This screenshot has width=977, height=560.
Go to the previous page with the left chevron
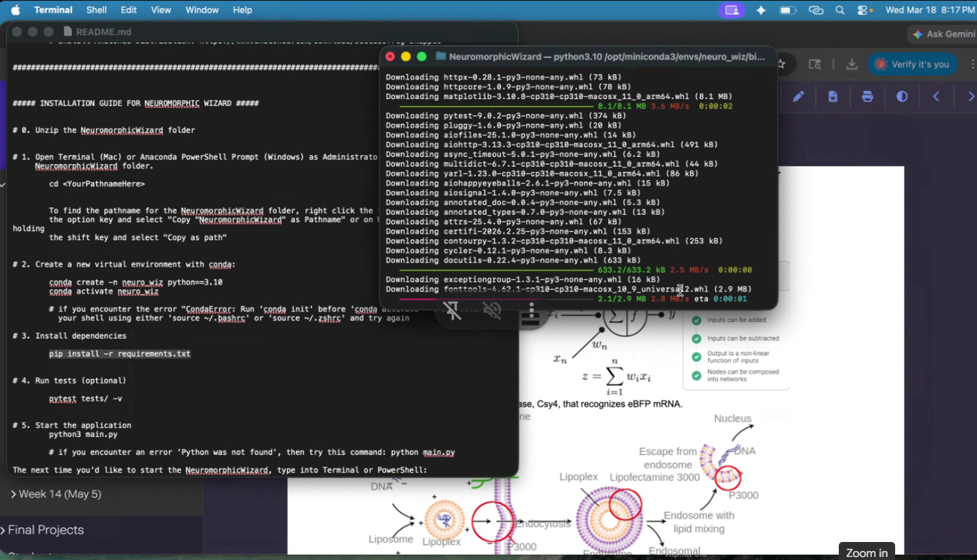click(936, 96)
